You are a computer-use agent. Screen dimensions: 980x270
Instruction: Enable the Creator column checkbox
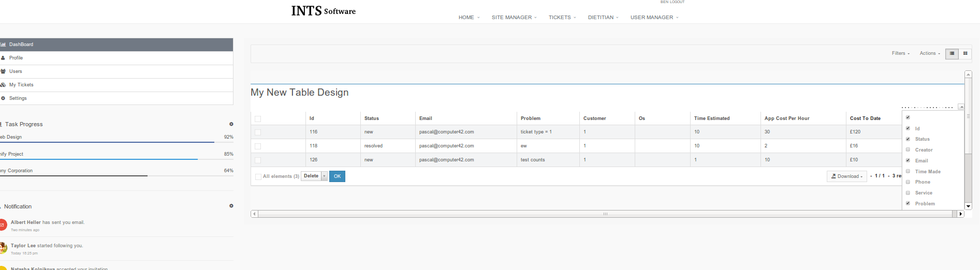908,149
